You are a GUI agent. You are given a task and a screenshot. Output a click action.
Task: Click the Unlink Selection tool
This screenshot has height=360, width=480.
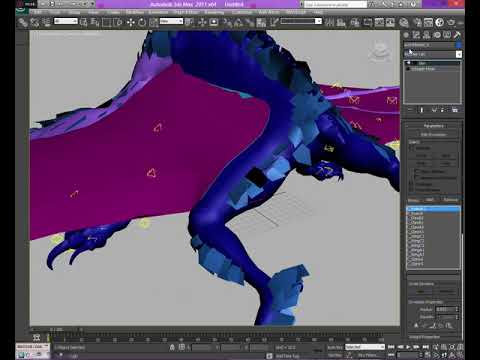click(35, 22)
